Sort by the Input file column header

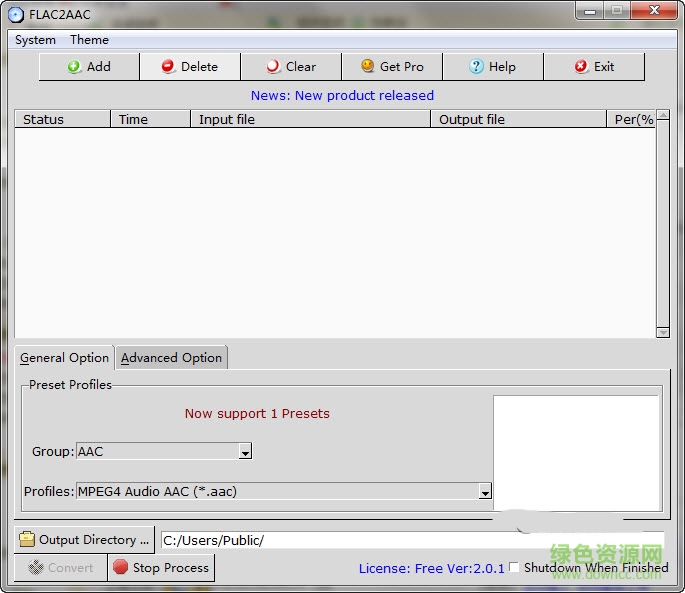[x=310, y=119]
